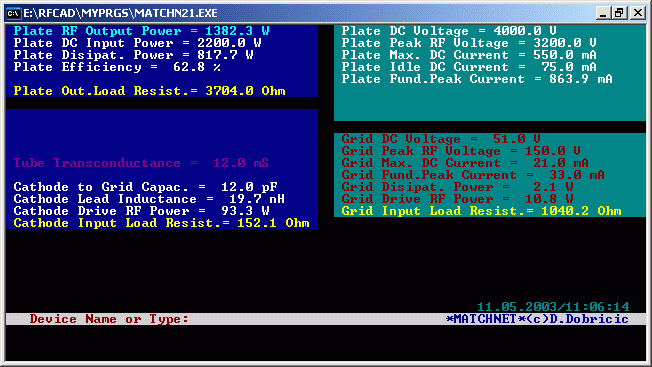The image size is (652, 367).
Task: Click the date and time stamp
Action: (x=553, y=307)
